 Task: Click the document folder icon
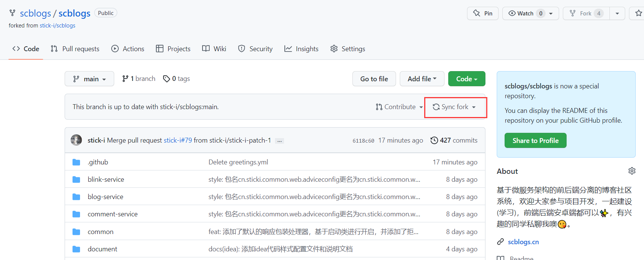(76, 249)
